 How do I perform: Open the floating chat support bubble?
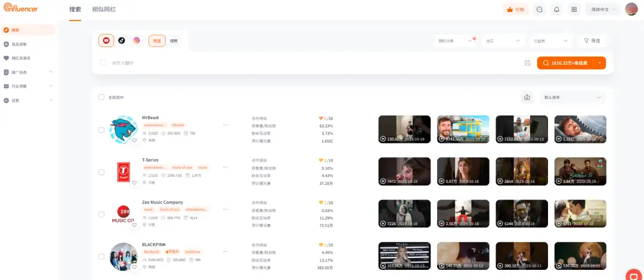(x=634, y=275)
